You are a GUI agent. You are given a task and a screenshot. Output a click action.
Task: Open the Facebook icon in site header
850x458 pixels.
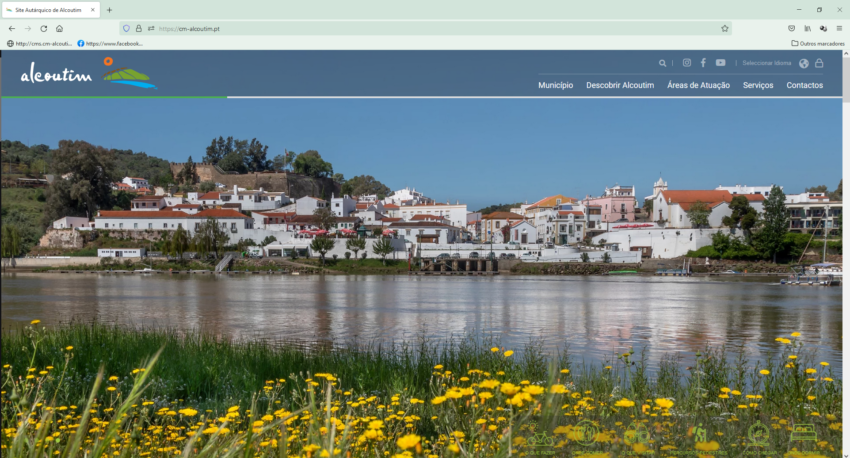click(703, 63)
